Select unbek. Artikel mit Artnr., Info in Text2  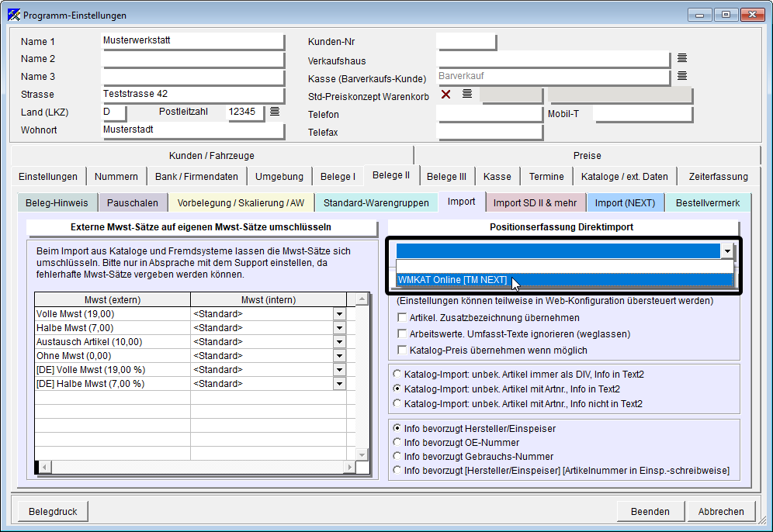(x=397, y=389)
